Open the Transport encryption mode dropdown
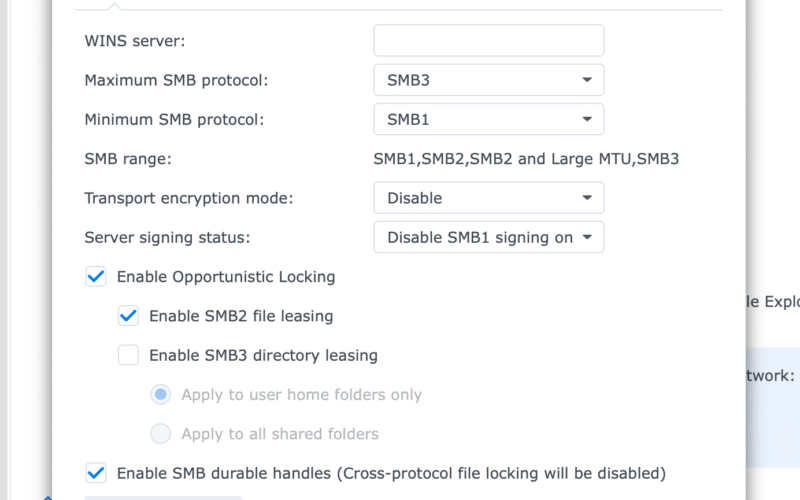Screen dimensions: 800x500 488,198
